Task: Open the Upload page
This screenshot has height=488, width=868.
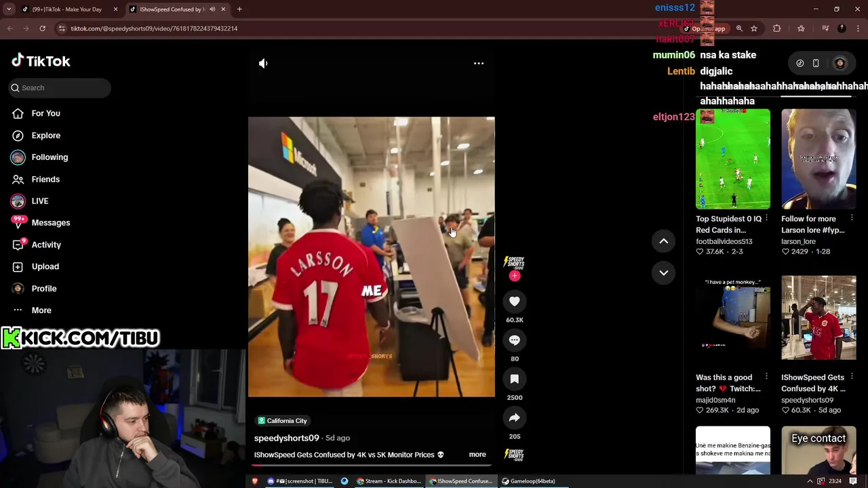Action: point(35,266)
